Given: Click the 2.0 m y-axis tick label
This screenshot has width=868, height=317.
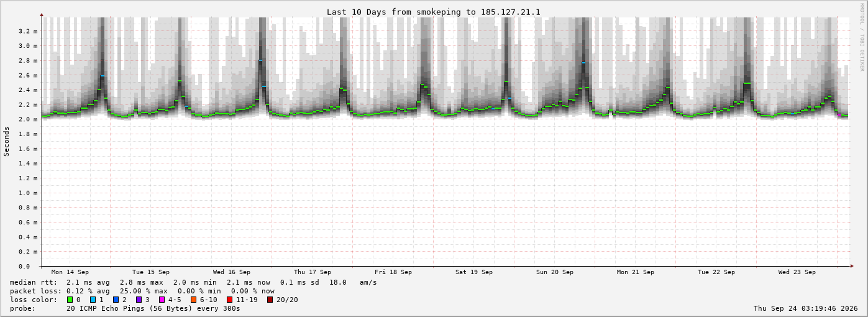Looking at the screenshot, I should click(28, 119).
